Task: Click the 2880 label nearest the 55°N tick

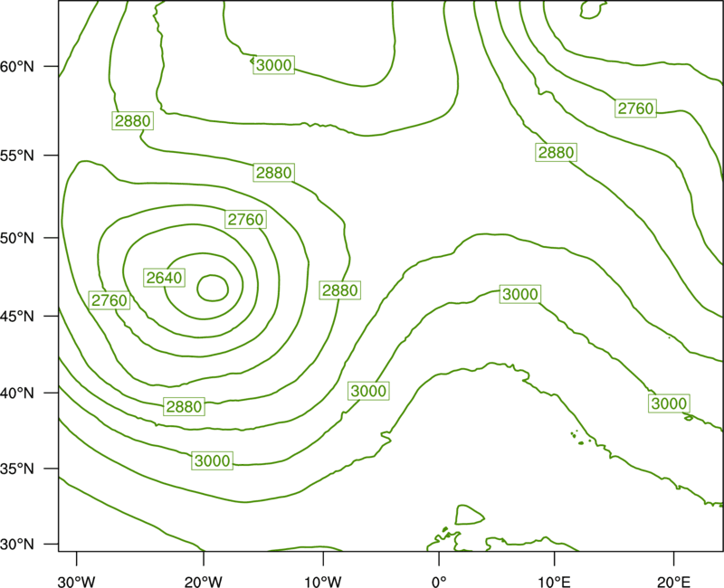Action: (x=132, y=121)
